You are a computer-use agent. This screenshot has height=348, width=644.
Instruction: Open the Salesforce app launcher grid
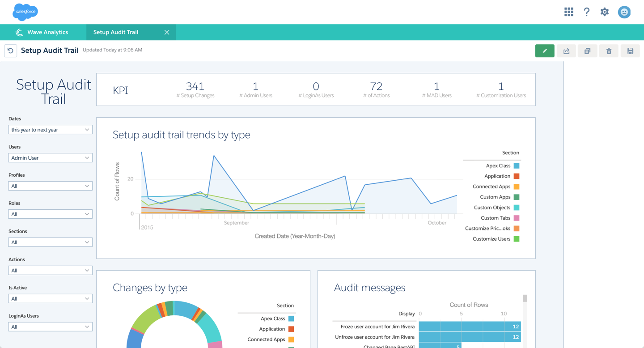click(568, 12)
